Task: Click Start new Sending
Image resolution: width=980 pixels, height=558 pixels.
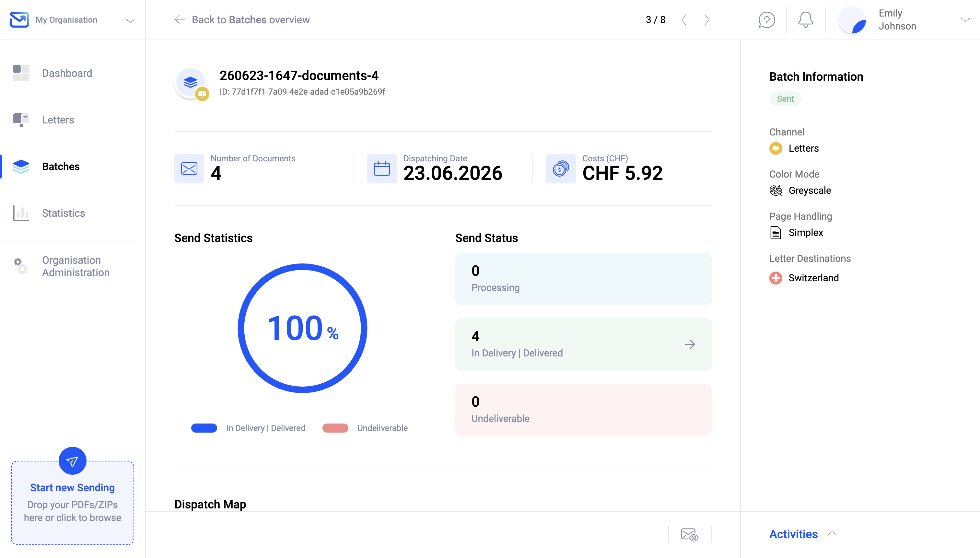Action: 73,487
